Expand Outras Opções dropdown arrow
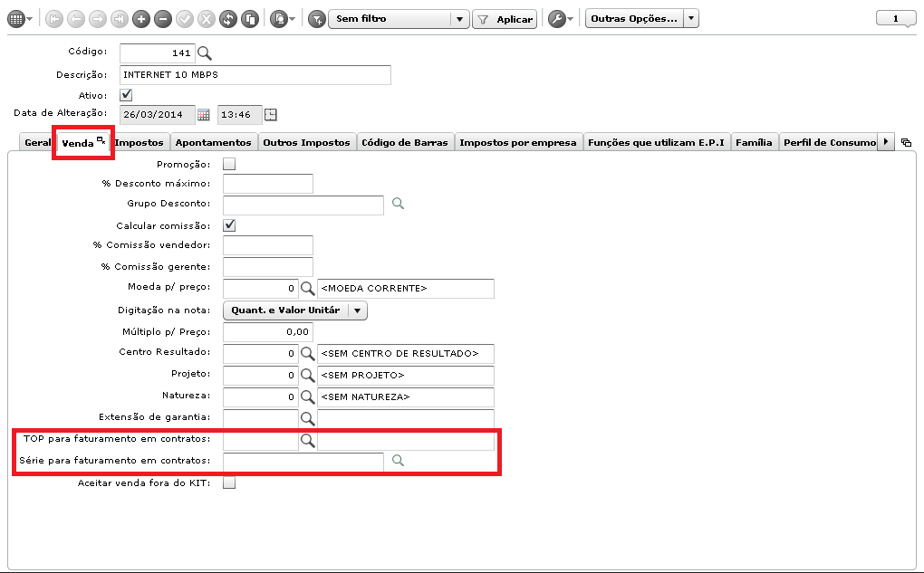 pyautogui.click(x=691, y=19)
